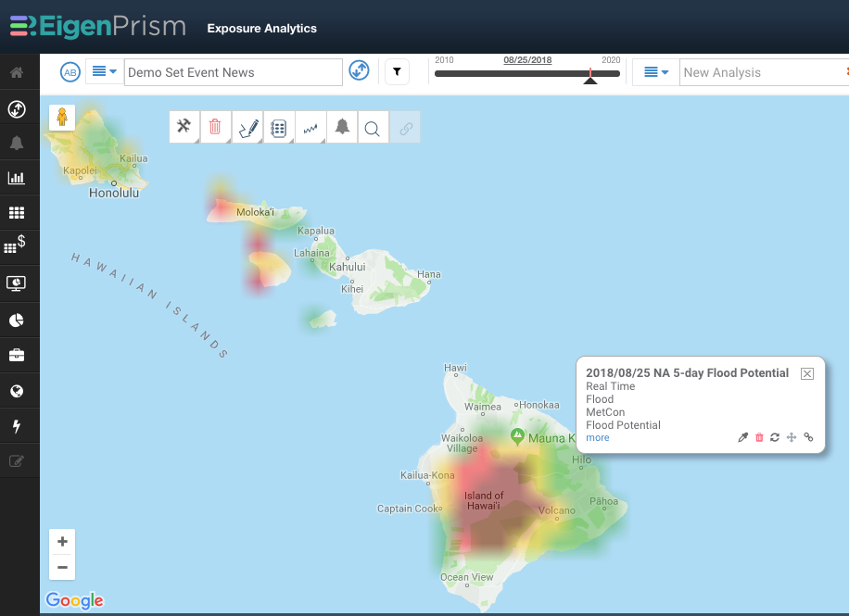Viewport: 849px width, 616px height.
Task: Click the exposure sync globe button
Action: pyautogui.click(x=359, y=70)
